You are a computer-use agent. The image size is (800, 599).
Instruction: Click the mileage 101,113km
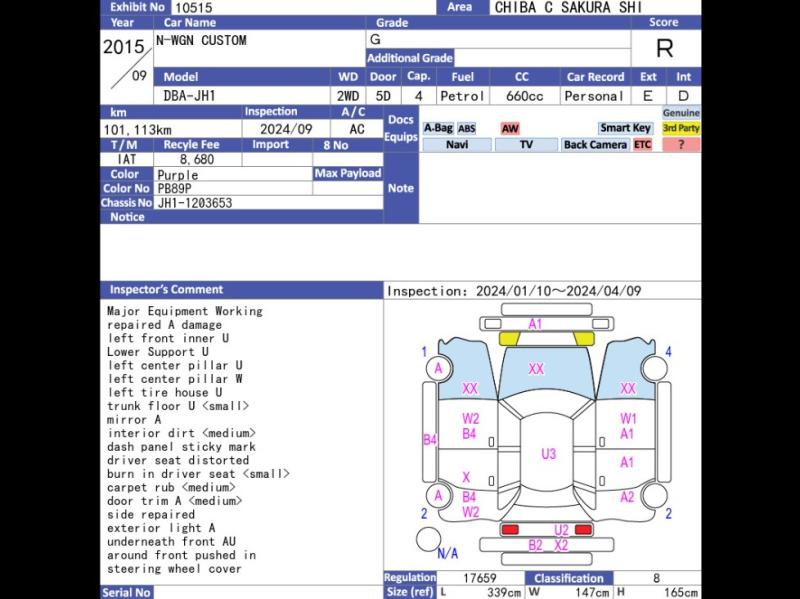pos(138,130)
